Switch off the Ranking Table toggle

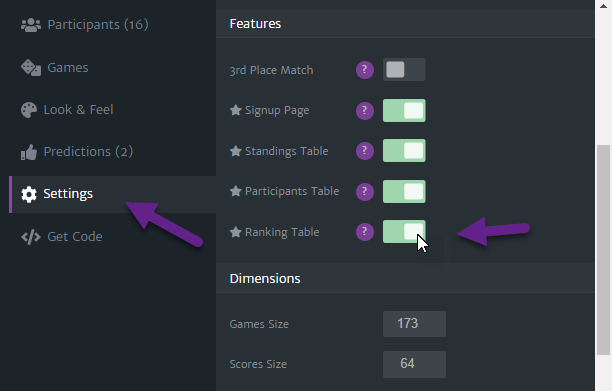(404, 231)
